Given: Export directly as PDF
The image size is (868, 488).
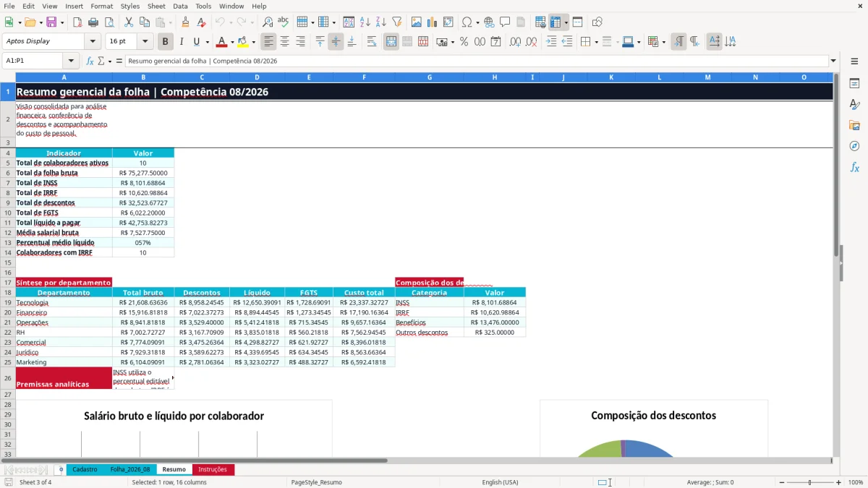Looking at the screenshot, I should click(x=77, y=22).
